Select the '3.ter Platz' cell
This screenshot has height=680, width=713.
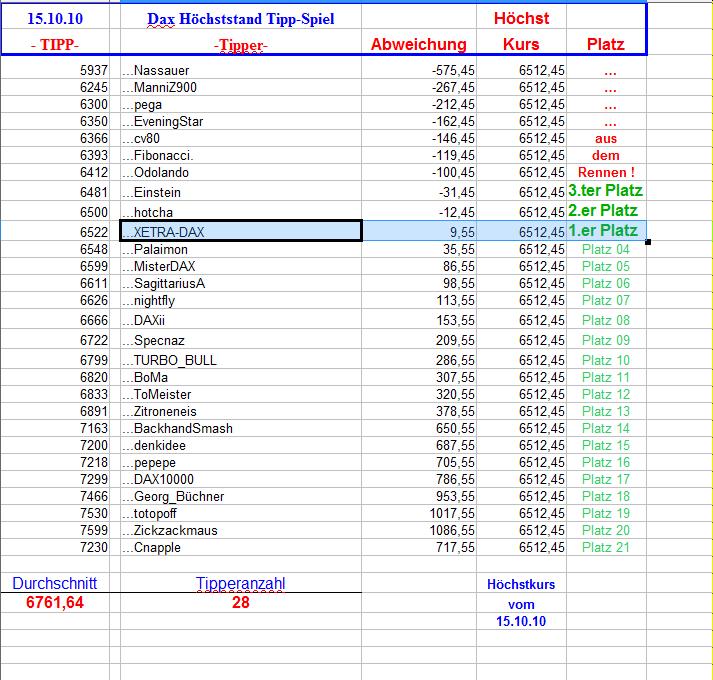point(606,191)
